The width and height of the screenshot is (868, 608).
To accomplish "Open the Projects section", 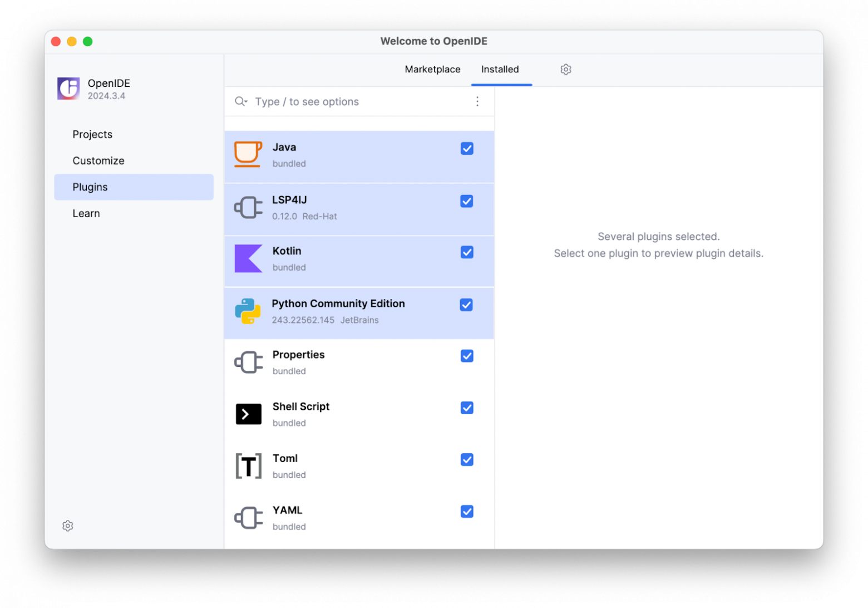I will pos(92,135).
